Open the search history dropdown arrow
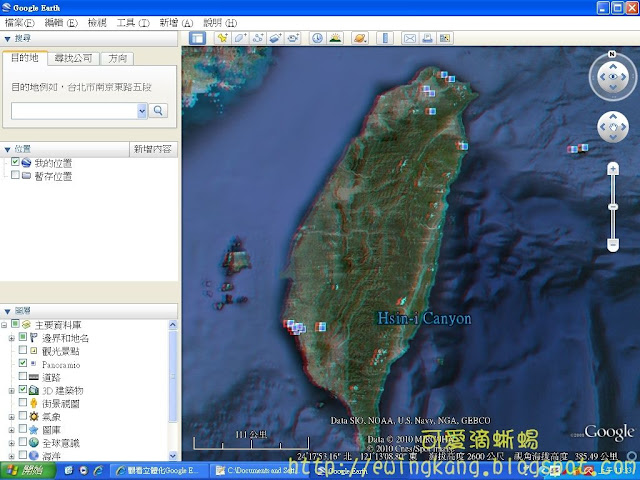 click(x=142, y=111)
